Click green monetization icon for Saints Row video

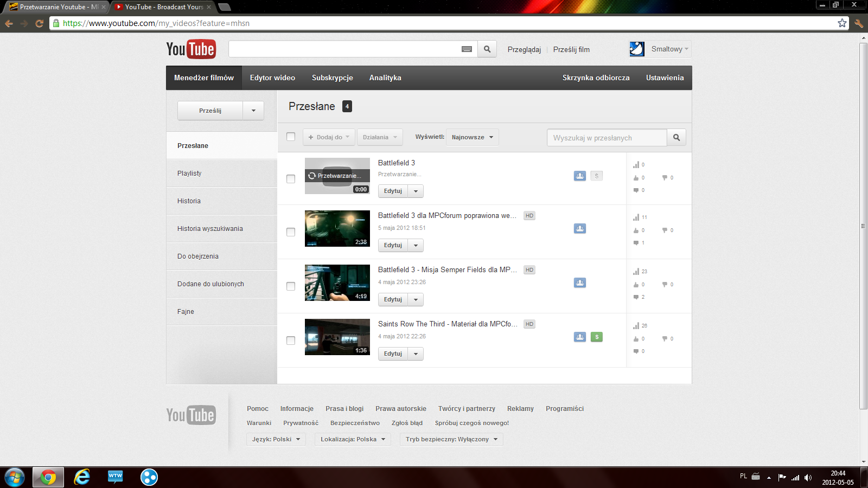coord(597,337)
